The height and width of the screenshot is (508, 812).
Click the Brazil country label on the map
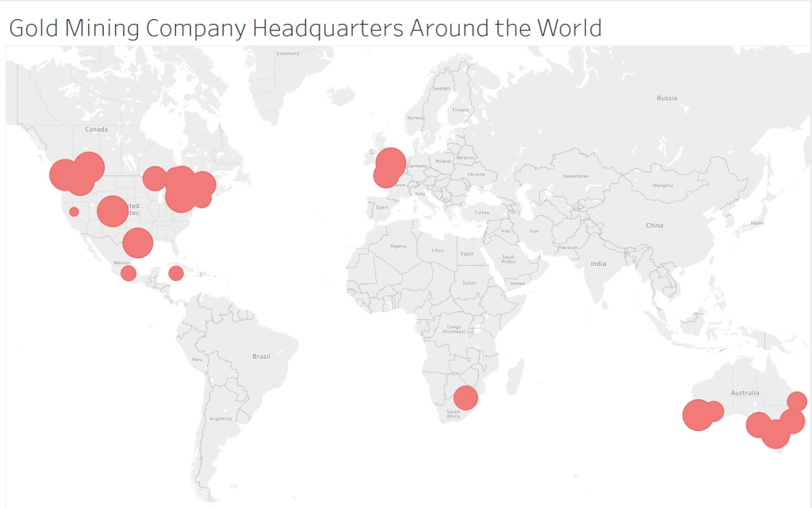click(x=261, y=357)
